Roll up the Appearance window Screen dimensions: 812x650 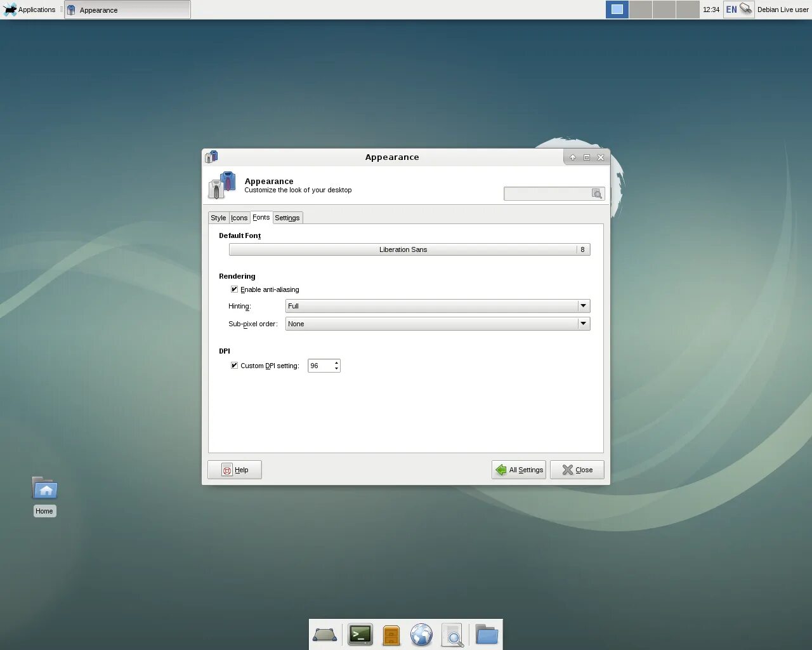click(573, 157)
